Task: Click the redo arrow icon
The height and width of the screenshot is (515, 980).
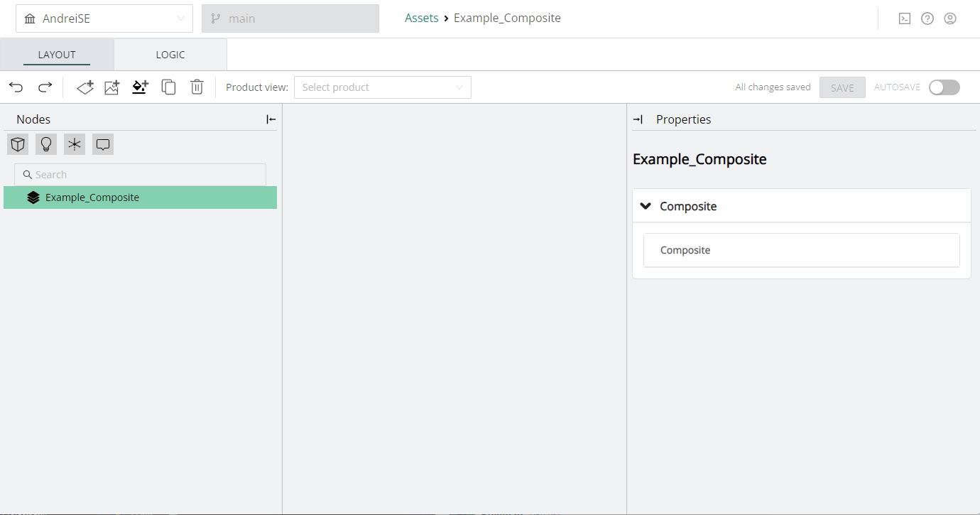Action: tap(45, 87)
